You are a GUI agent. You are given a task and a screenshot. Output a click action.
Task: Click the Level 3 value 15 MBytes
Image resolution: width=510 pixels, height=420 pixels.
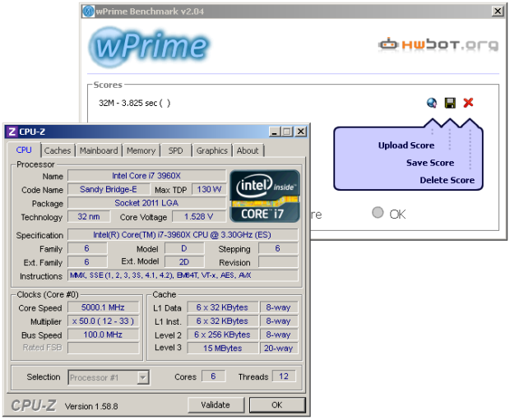(222, 348)
